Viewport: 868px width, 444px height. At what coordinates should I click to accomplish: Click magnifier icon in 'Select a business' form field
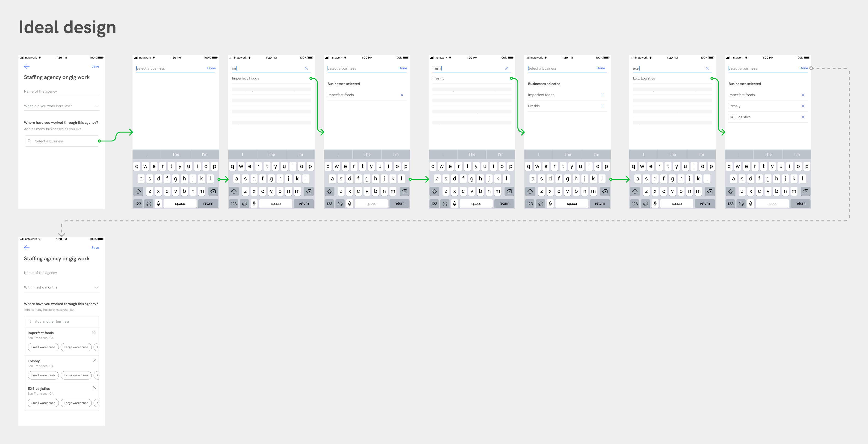coord(29,141)
